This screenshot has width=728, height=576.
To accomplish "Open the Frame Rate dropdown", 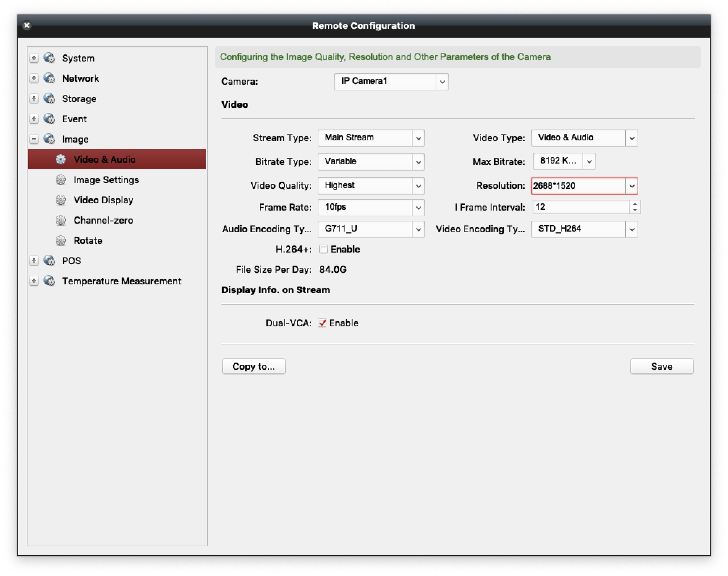I will tap(418, 208).
